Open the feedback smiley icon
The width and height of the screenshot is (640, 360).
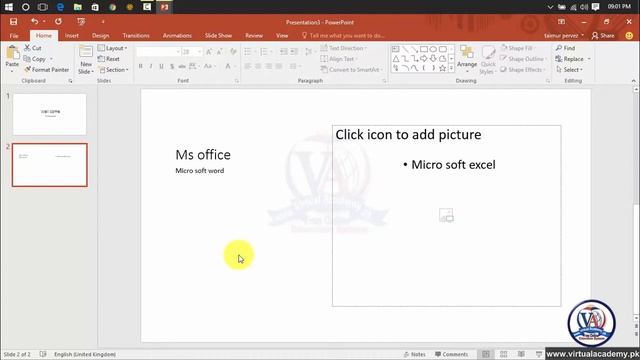pos(629,36)
